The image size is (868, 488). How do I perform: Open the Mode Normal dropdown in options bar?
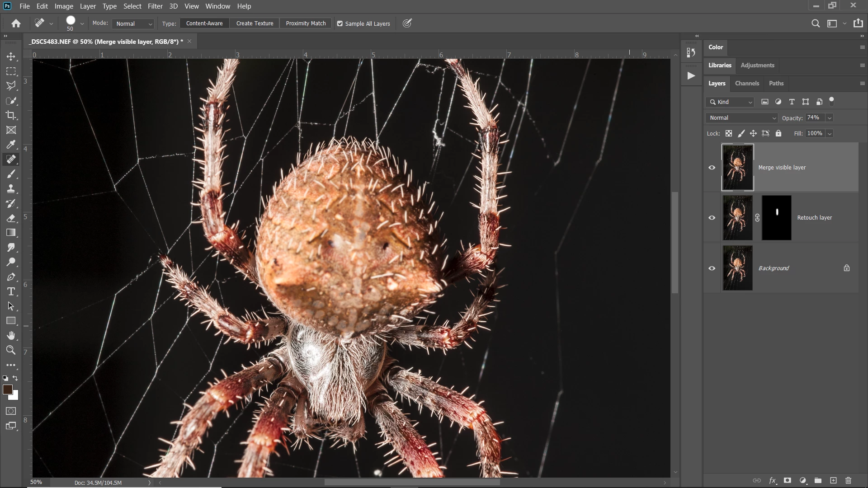tap(133, 23)
